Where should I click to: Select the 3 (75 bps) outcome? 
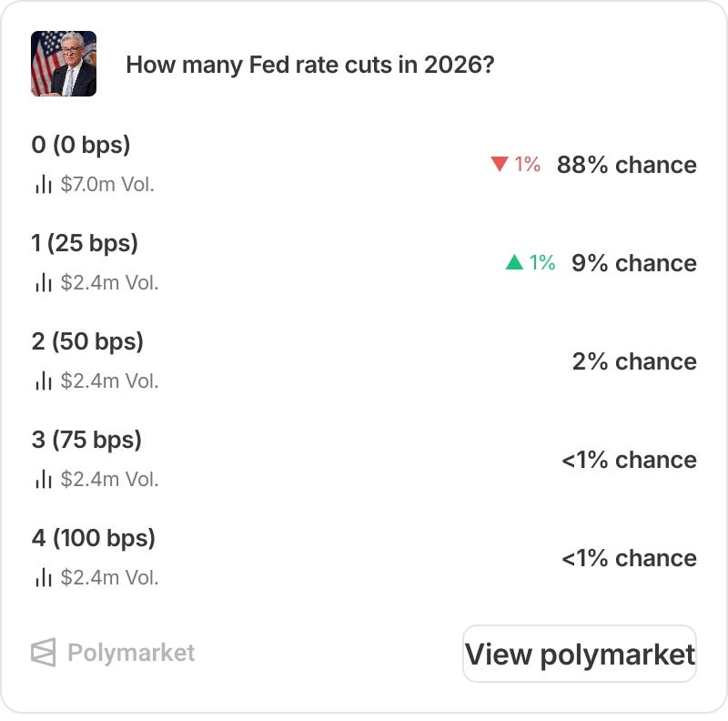(86, 440)
